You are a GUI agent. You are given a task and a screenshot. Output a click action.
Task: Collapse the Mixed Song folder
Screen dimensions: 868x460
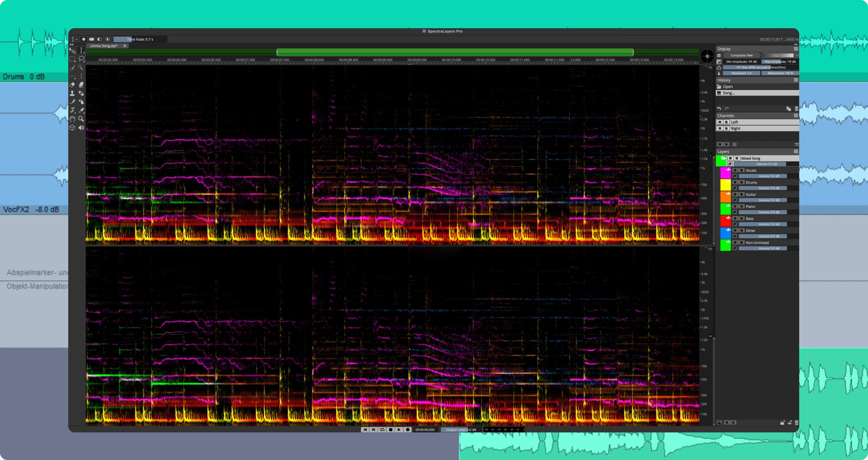[724, 158]
